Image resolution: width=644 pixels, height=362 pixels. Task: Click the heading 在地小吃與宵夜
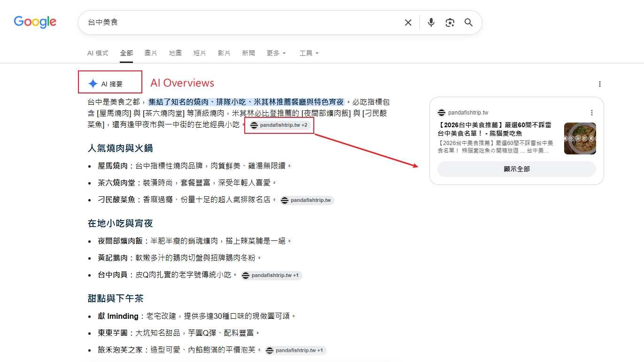click(x=120, y=223)
